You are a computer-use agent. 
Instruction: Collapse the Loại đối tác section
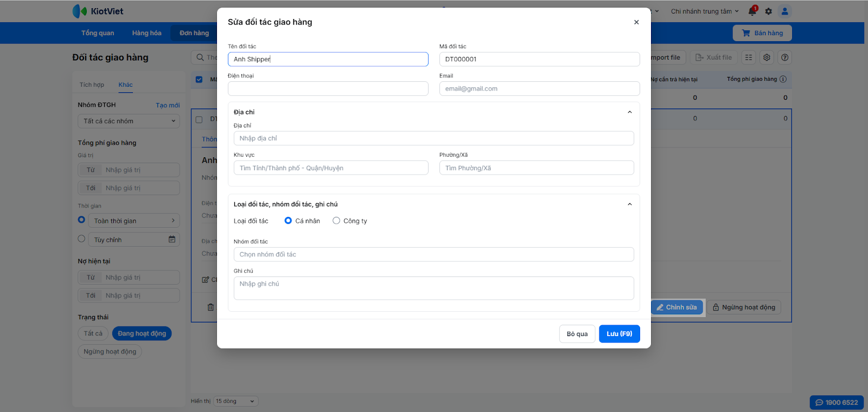click(629, 204)
